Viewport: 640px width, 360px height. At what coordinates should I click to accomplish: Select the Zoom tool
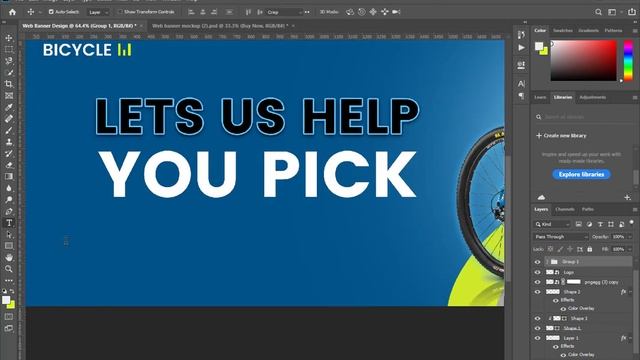9,269
